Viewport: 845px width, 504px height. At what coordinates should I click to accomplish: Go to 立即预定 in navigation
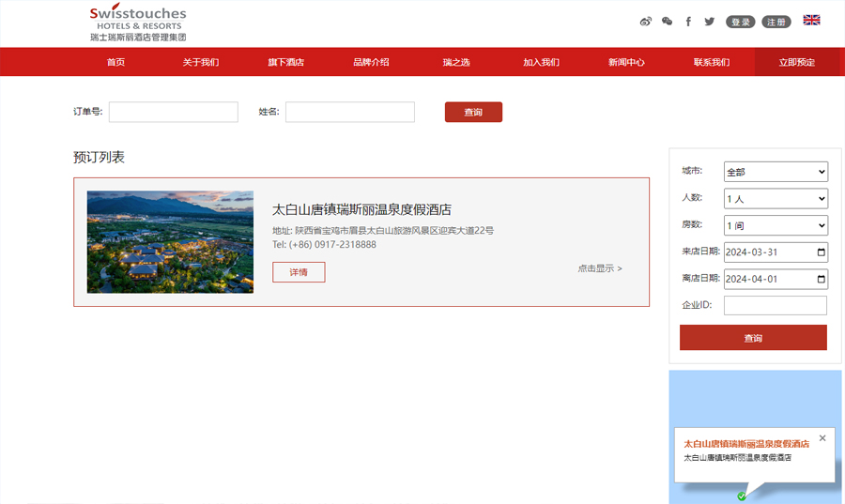click(x=796, y=62)
